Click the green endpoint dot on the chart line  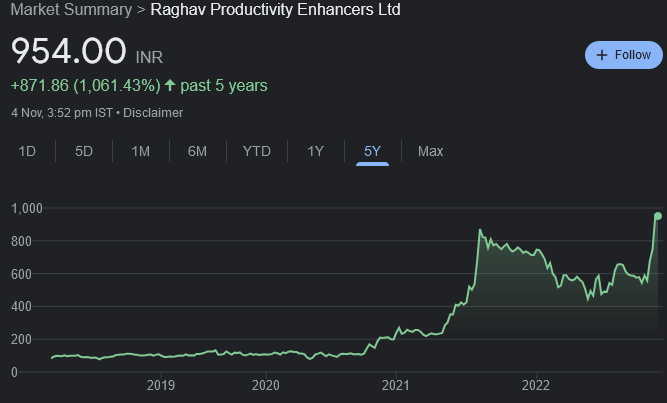[658, 216]
